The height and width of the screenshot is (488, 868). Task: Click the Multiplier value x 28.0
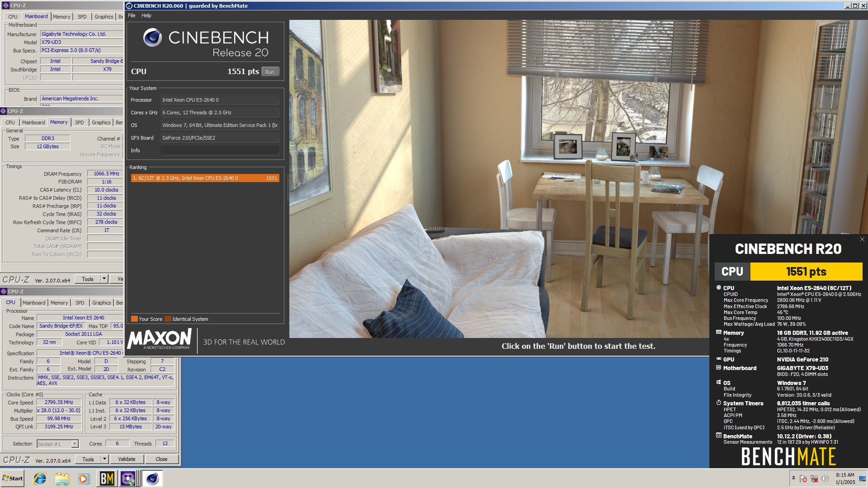59,410
